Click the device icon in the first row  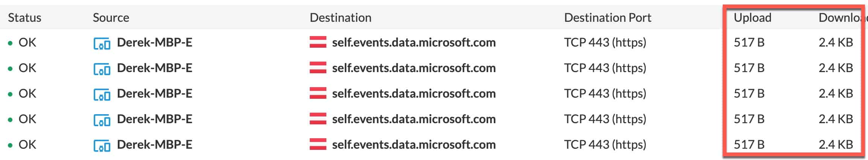pos(102,44)
